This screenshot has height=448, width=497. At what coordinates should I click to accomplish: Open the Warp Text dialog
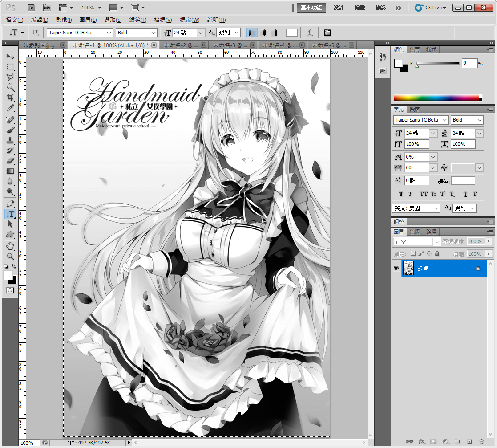[310, 33]
